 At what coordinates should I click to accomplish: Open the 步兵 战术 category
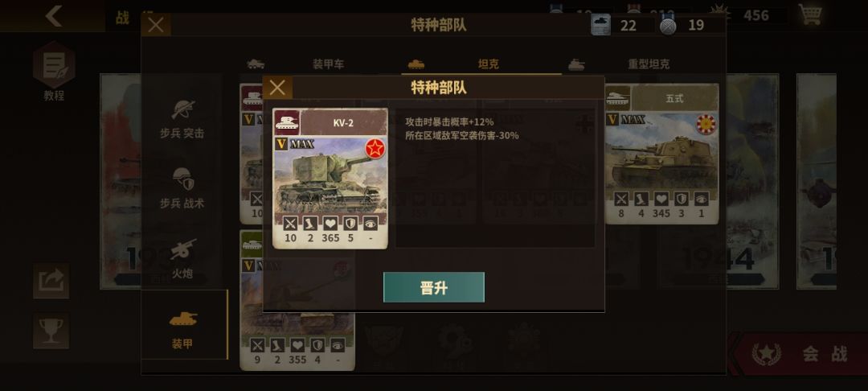point(182,188)
